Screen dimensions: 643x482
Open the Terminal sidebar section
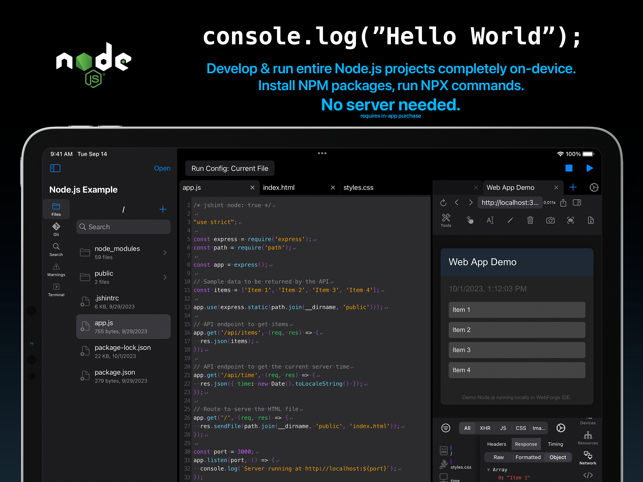56,289
